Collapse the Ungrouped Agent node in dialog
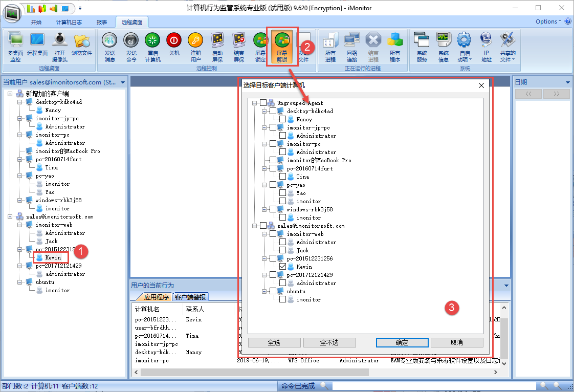Viewport: 574px width, 392px height. tap(254, 103)
